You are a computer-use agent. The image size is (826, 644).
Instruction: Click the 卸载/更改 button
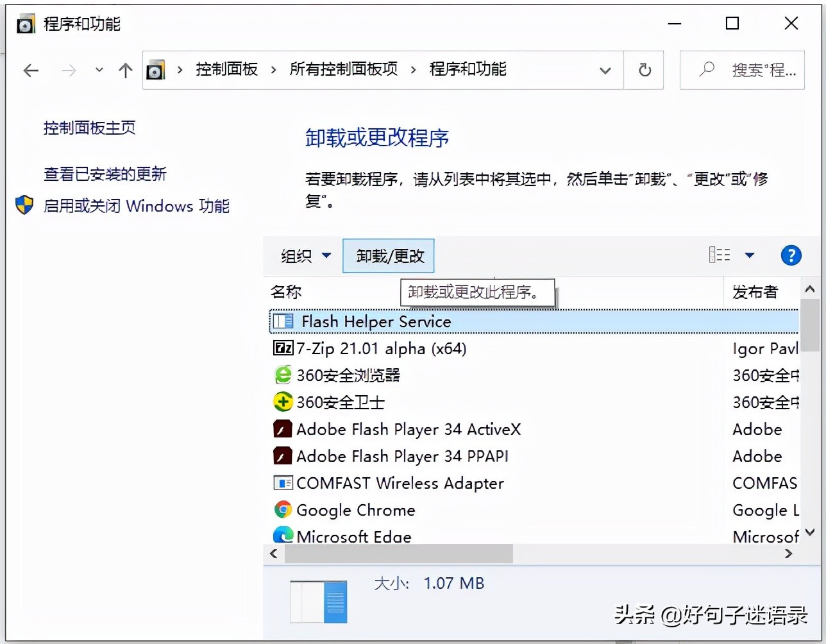tap(388, 255)
